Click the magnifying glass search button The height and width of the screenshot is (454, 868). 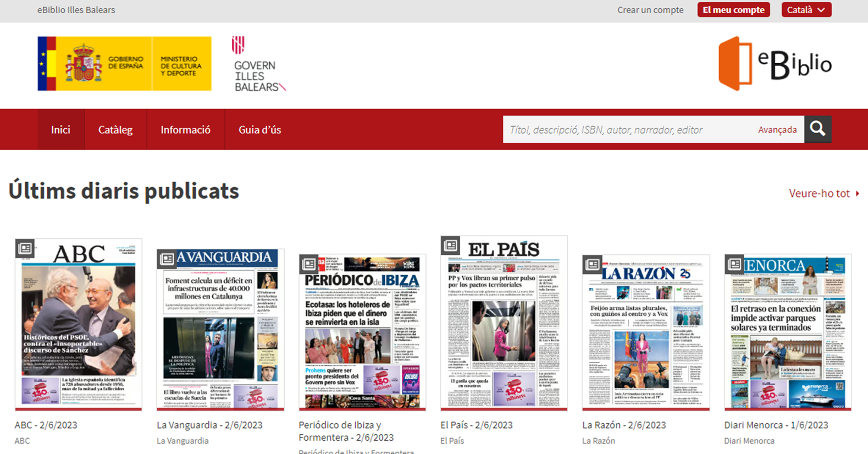pos(817,129)
